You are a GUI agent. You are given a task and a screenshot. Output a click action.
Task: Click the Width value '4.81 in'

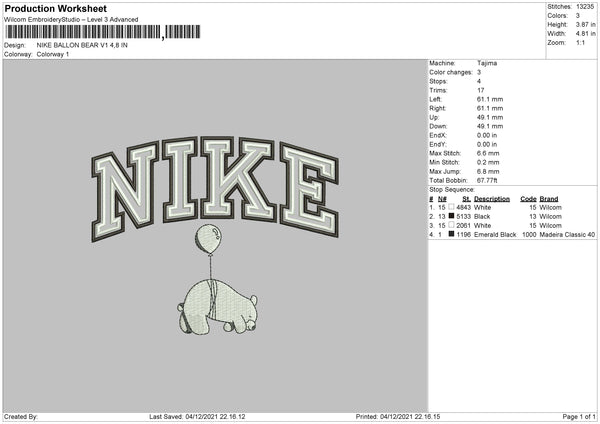coord(585,34)
